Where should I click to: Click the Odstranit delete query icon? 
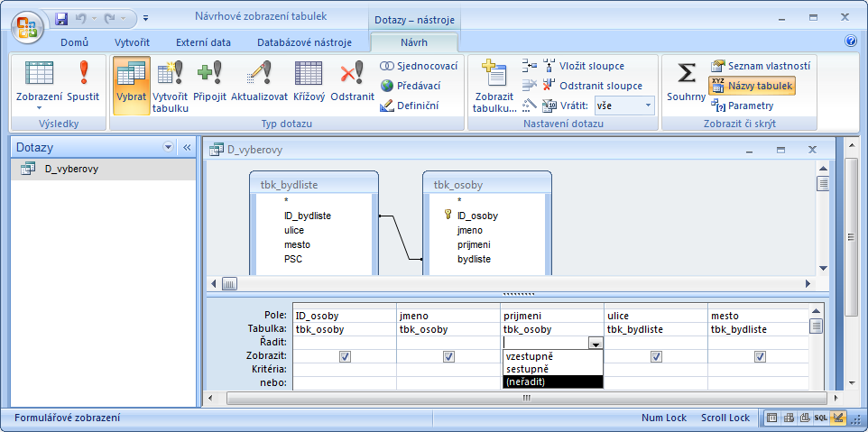pyautogui.click(x=352, y=81)
